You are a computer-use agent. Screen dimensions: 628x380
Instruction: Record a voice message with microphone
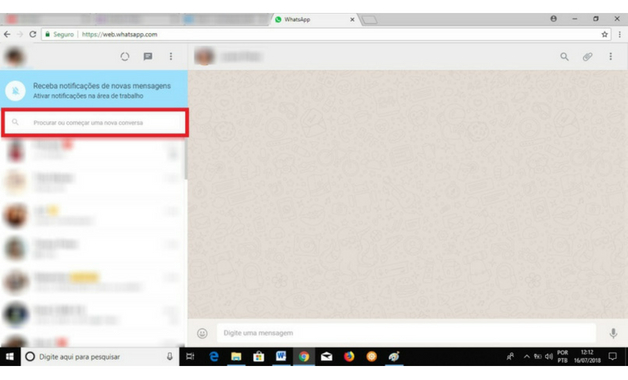click(x=613, y=333)
